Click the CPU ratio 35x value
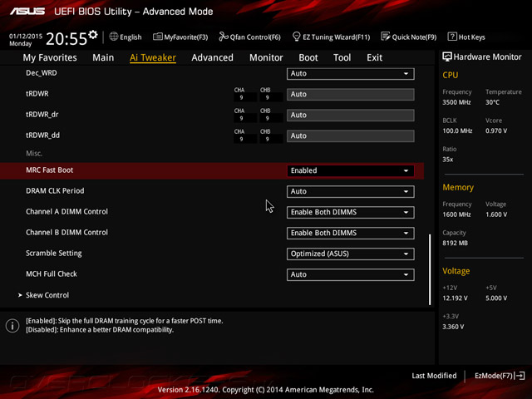The width and height of the screenshot is (532, 399). point(447,160)
